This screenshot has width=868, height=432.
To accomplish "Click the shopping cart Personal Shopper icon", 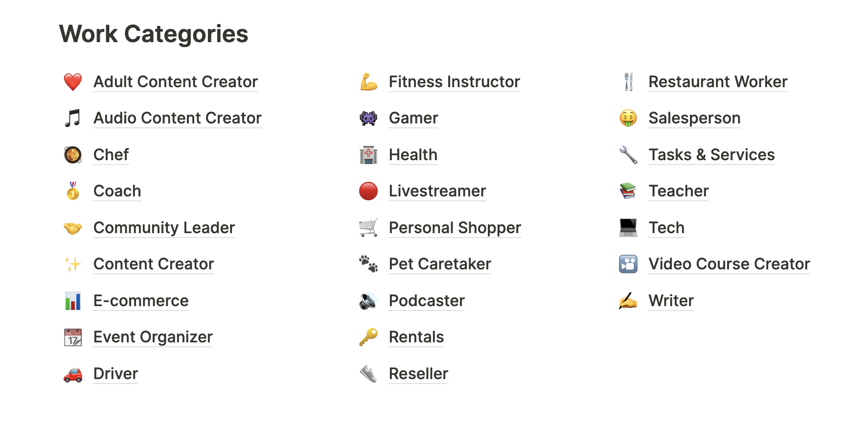I will pos(368,228).
